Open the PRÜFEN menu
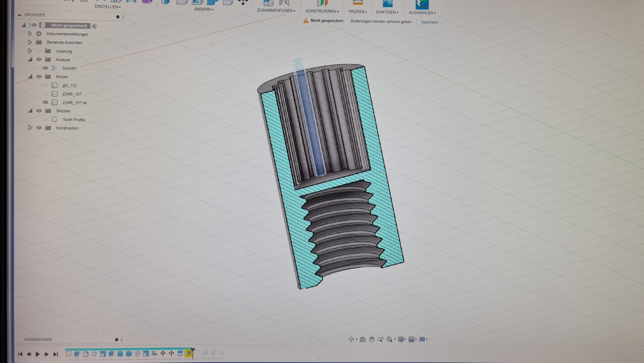This screenshot has height=363, width=644. tap(358, 11)
